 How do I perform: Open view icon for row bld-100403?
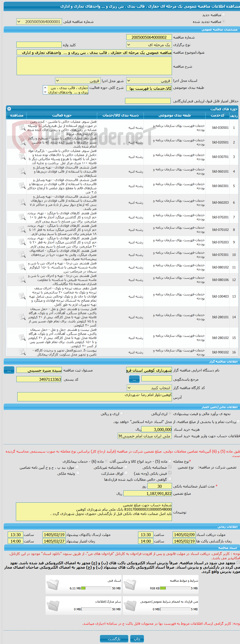[22, 297]
